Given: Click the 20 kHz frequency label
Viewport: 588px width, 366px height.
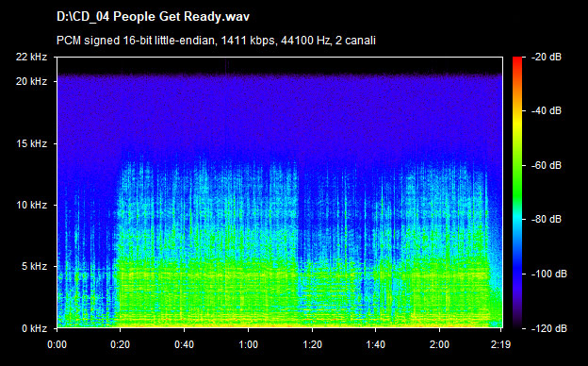Looking at the screenshot, I should click(x=31, y=81).
